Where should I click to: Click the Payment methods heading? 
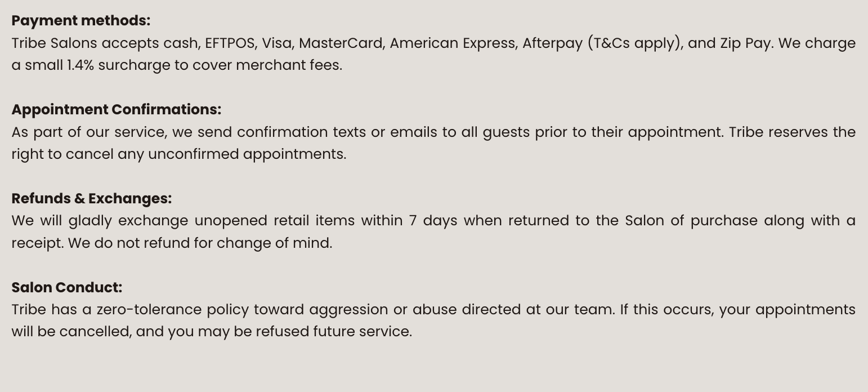[81, 21]
